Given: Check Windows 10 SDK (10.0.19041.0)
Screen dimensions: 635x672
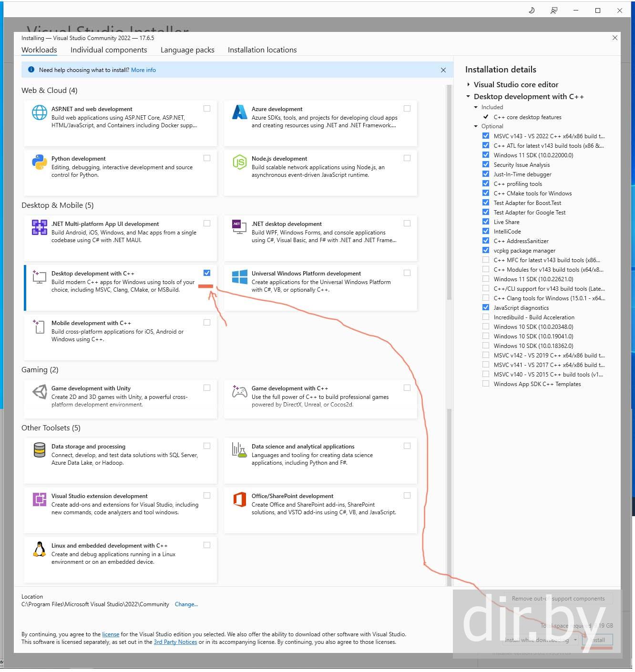Looking at the screenshot, I should pyautogui.click(x=486, y=336).
